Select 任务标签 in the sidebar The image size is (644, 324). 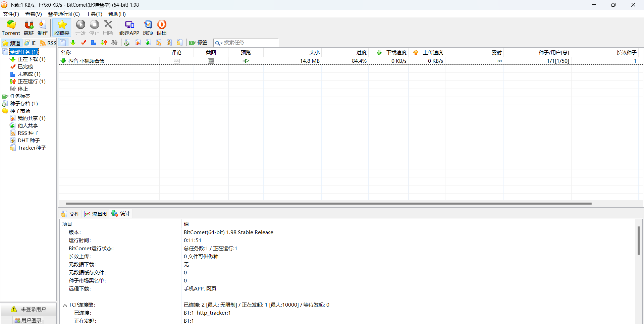pos(20,96)
